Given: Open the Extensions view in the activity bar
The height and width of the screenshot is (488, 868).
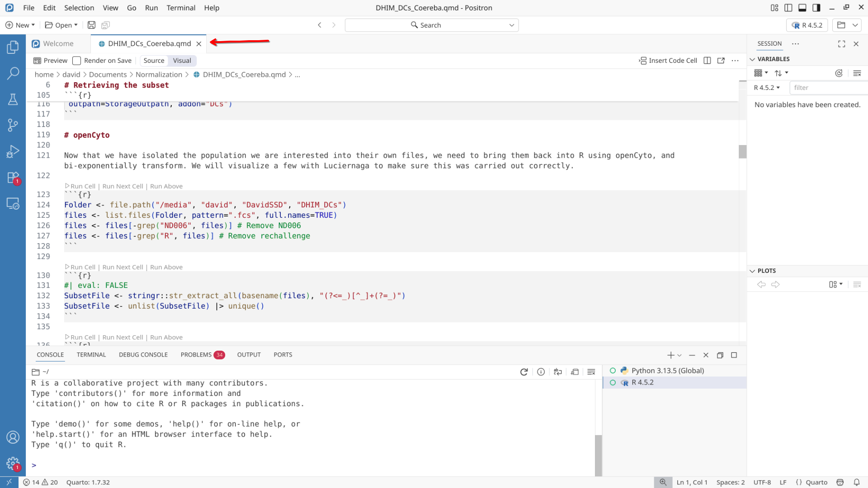Looking at the screenshot, I should [13, 178].
